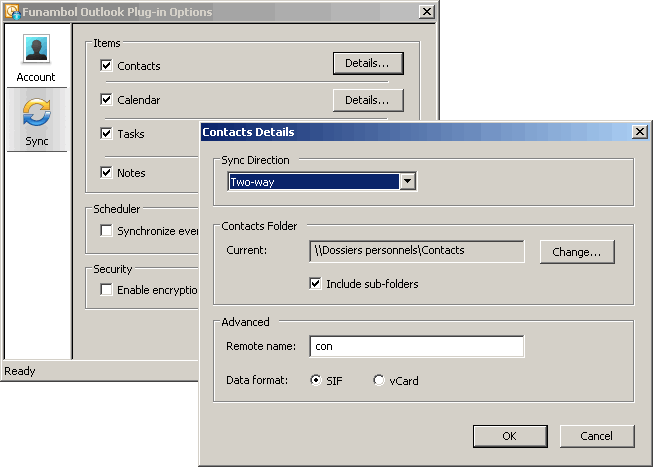
Task: Click the Remote name input field
Action: [x=417, y=346]
